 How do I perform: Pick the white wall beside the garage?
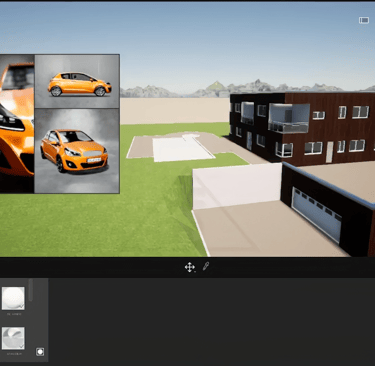pos(237,186)
